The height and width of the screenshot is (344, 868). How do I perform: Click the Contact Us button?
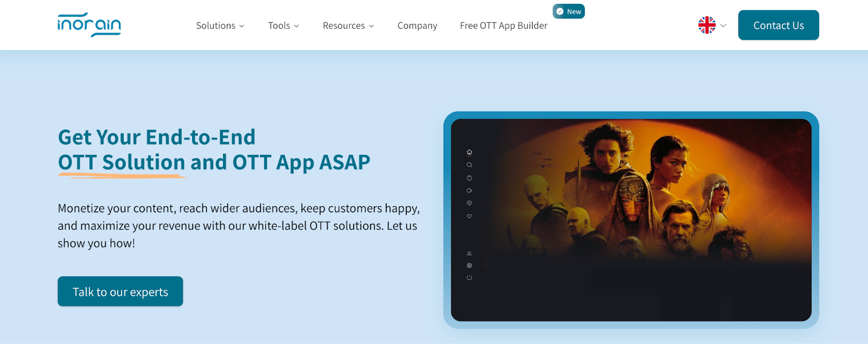778,25
